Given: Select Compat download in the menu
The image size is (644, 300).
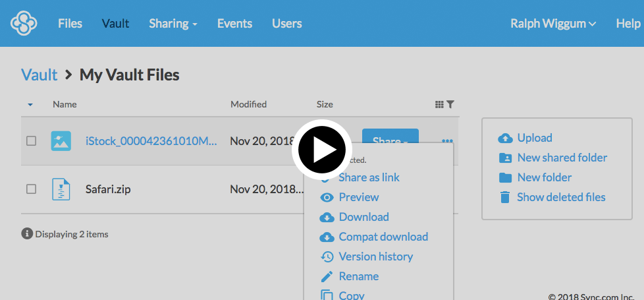Looking at the screenshot, I should click(383, 237).
